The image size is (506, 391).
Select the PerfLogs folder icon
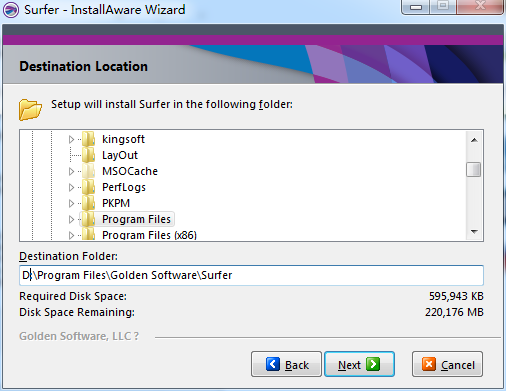pos(89,187)
